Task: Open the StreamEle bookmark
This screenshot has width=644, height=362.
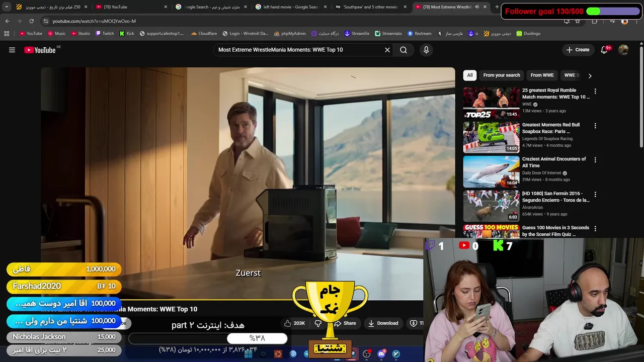Action: [357, 34]
